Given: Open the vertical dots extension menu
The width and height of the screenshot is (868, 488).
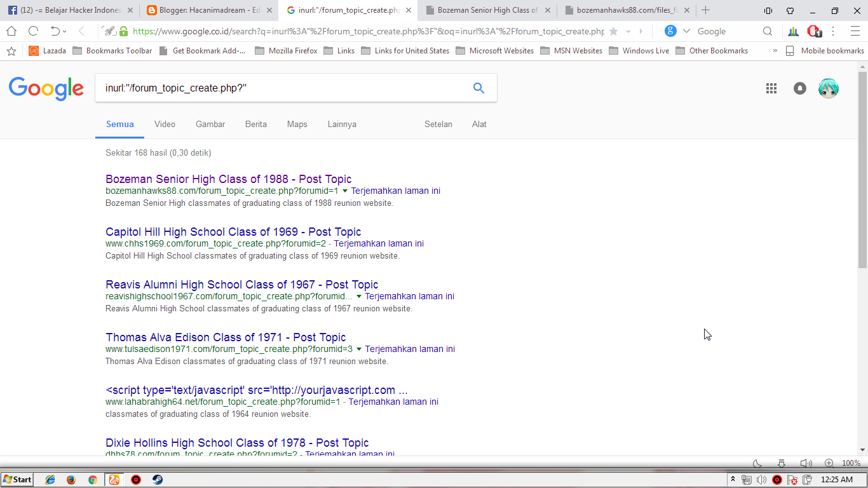Looking at the screenshot, I should [x=833, y=31].
